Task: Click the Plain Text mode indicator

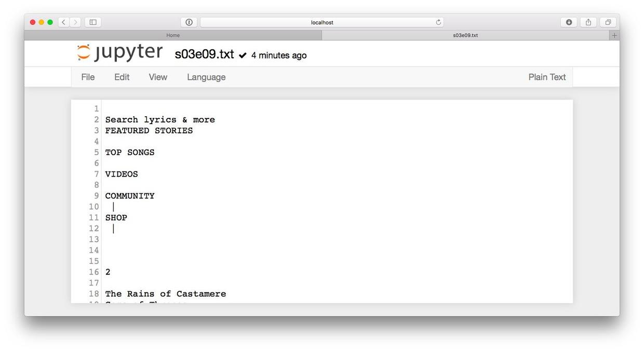Action: (x=547, y=77)
